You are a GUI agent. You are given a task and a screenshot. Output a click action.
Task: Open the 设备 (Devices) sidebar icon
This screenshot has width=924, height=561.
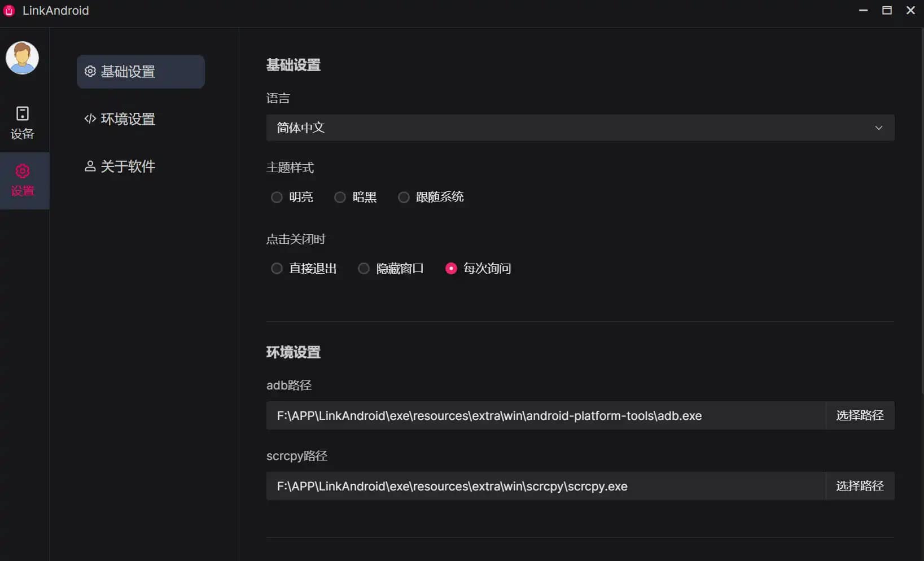(23, 113)
